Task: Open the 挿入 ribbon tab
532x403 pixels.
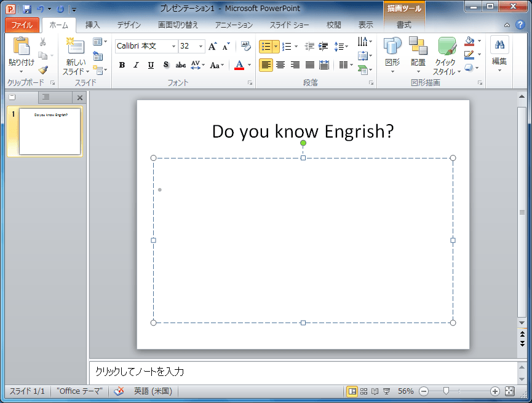Action: click(x=92, y=25)
